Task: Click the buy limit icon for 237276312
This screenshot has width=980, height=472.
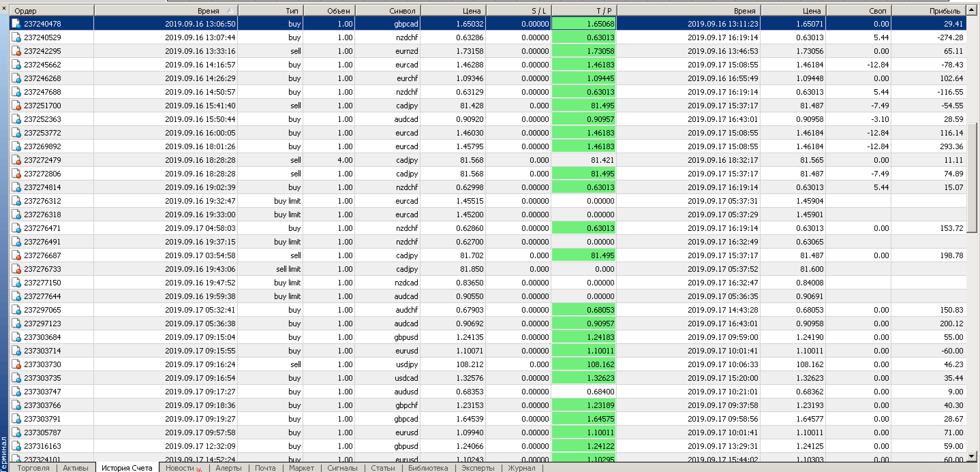Action: point(16,201)
